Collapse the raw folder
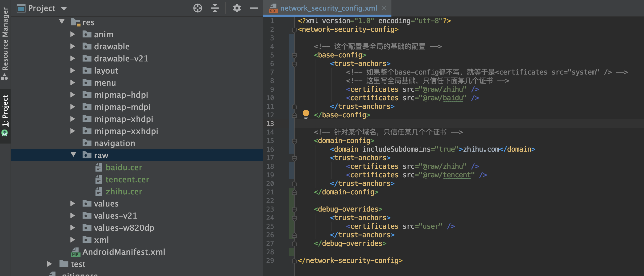The image size is (644, 276). [x=73, y=155]
